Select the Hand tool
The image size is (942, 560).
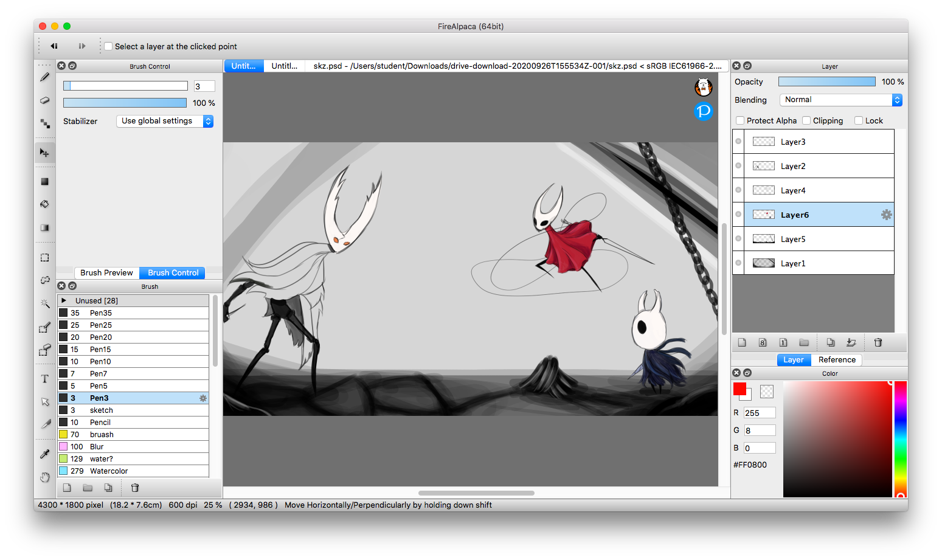coord(44,477)
